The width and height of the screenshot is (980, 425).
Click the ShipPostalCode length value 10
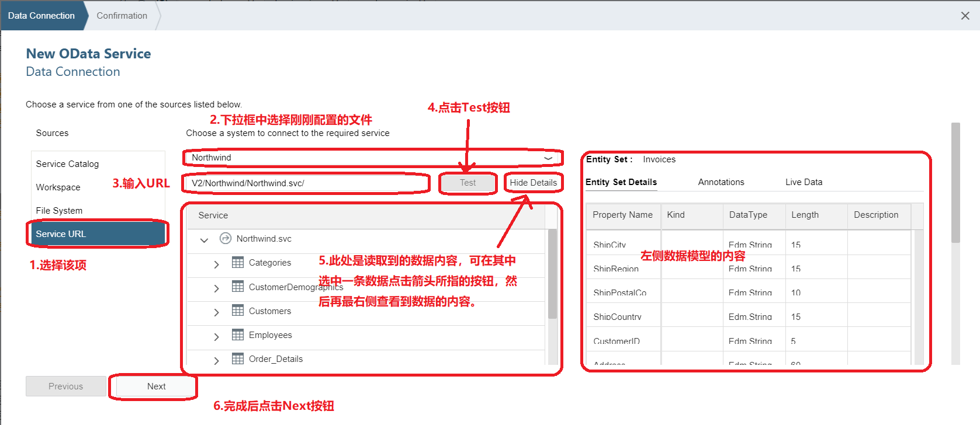[796, 292]
